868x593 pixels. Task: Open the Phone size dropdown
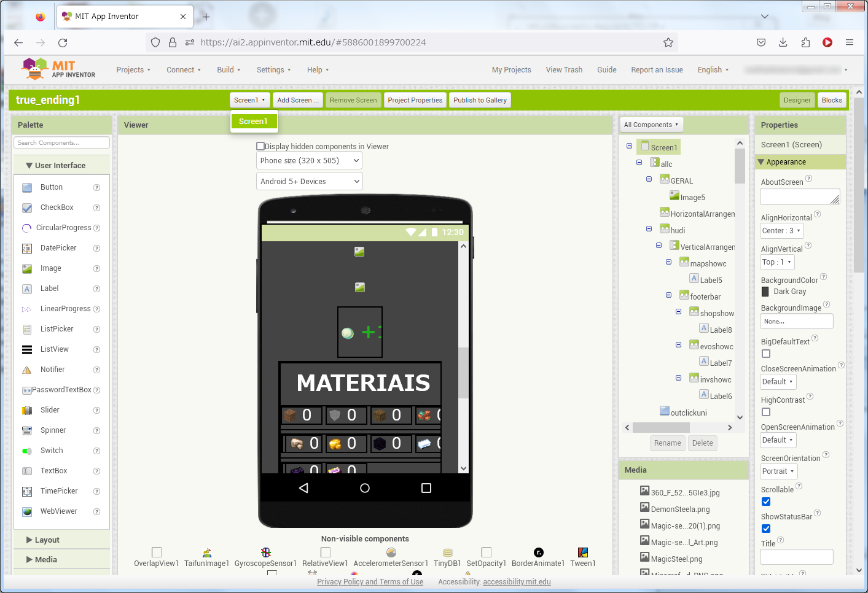tap(309, 160)
